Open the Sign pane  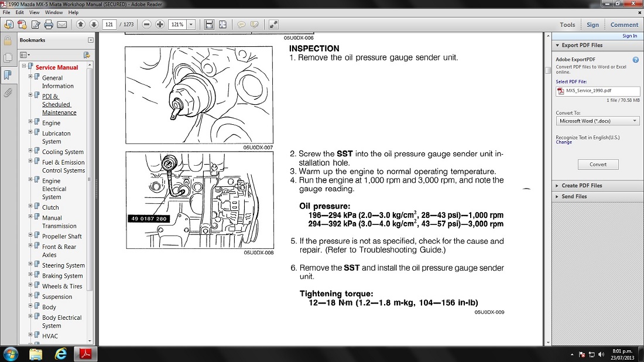[x=592, y=25]
